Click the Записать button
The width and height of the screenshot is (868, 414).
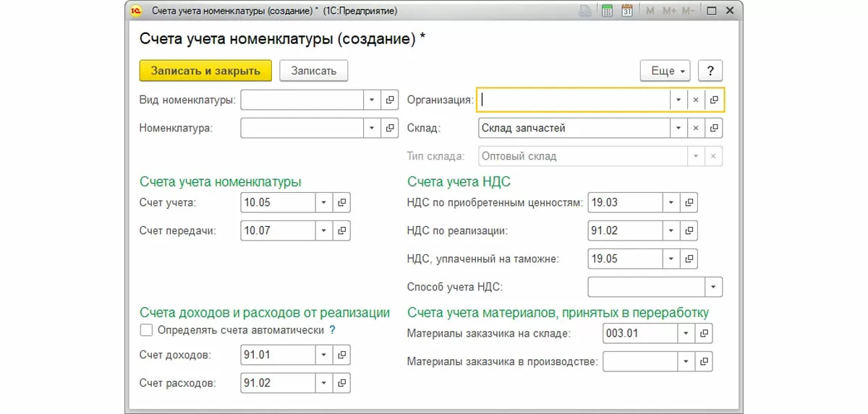point(314,71)
